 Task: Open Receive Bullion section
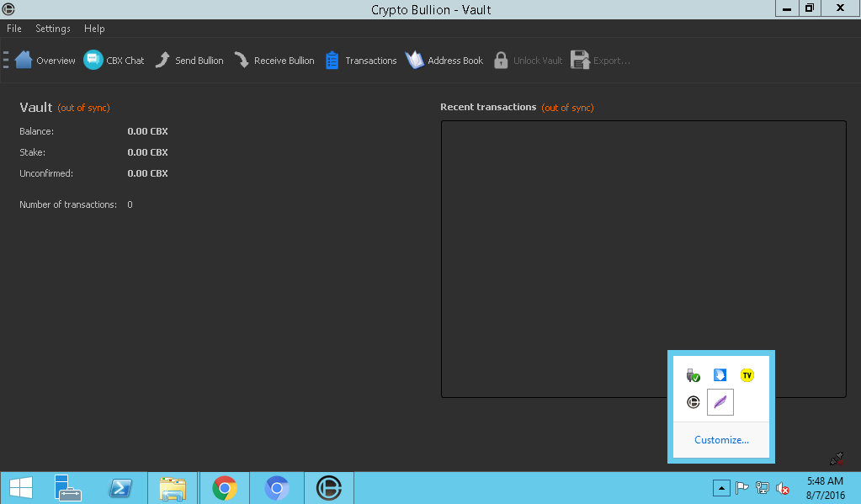(x=274, y=61)
